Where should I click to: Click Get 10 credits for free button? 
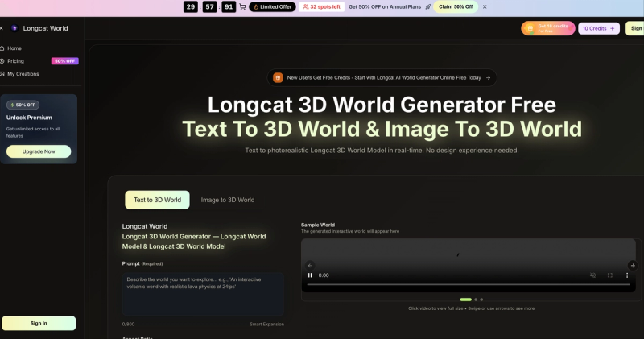[548, 28]
